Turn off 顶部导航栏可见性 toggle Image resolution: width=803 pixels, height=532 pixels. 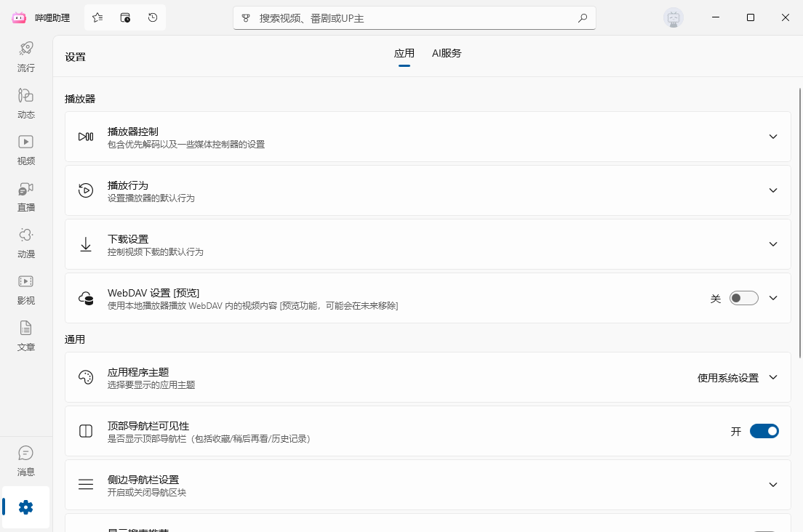point(764,431)
